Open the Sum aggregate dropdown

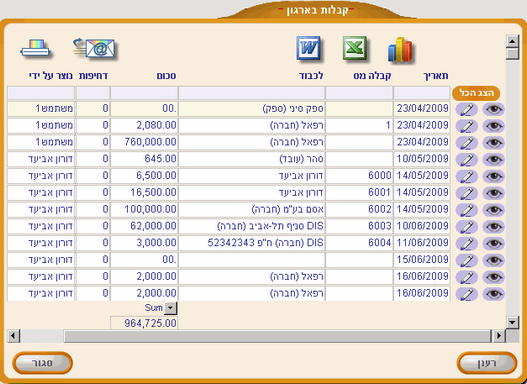pyautogui.click(x=171, y=308)
